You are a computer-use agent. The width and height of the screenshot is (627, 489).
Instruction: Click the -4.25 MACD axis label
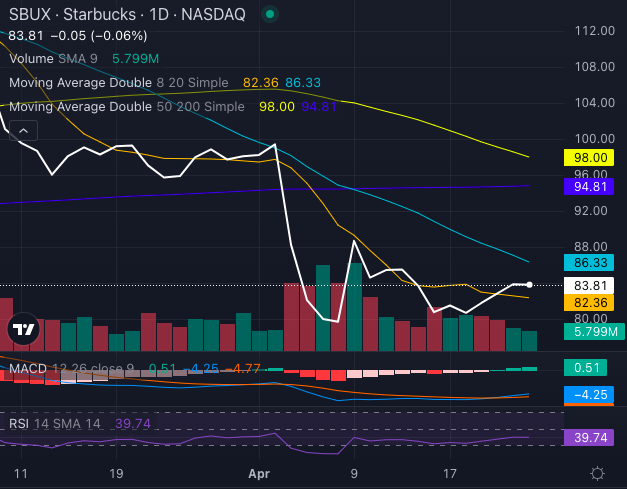coord(589,395)
